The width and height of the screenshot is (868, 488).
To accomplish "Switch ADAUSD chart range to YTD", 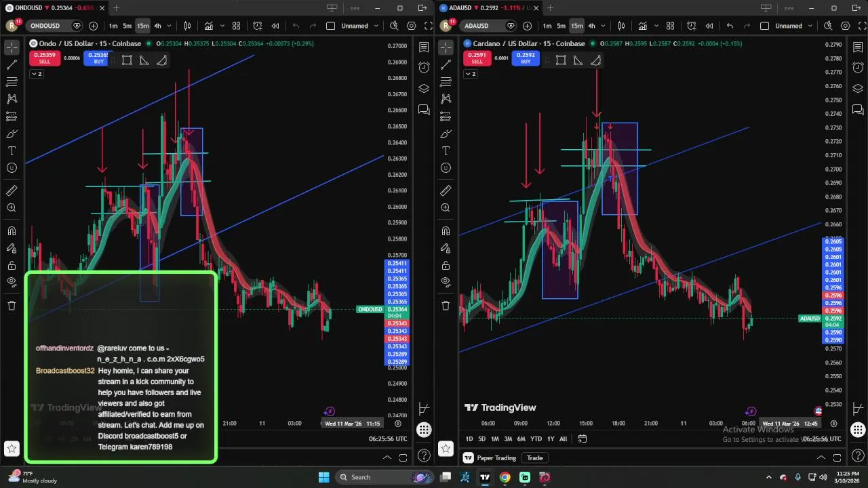I will [x=536, y=439].
